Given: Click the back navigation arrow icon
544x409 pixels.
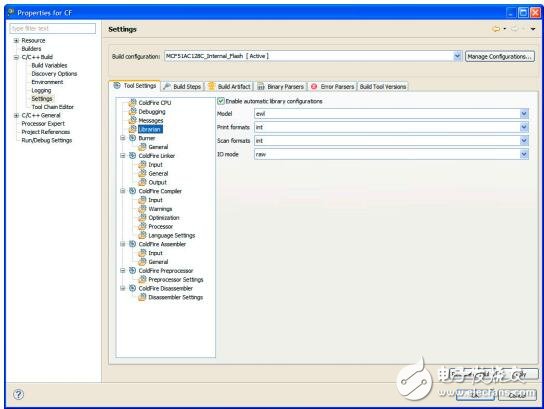Looking at the screenshot, I should coord(496,29).
